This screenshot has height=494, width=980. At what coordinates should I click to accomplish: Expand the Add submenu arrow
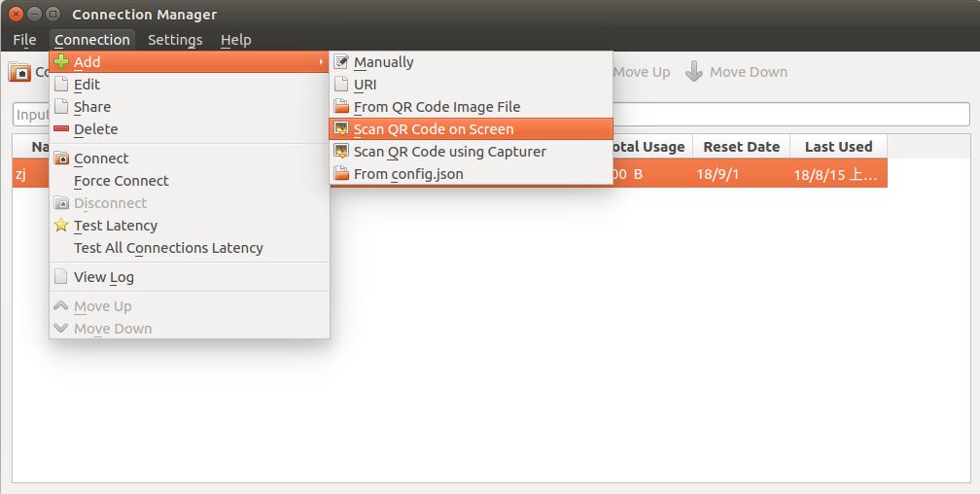pyautogui.click(x=321, y=62)
